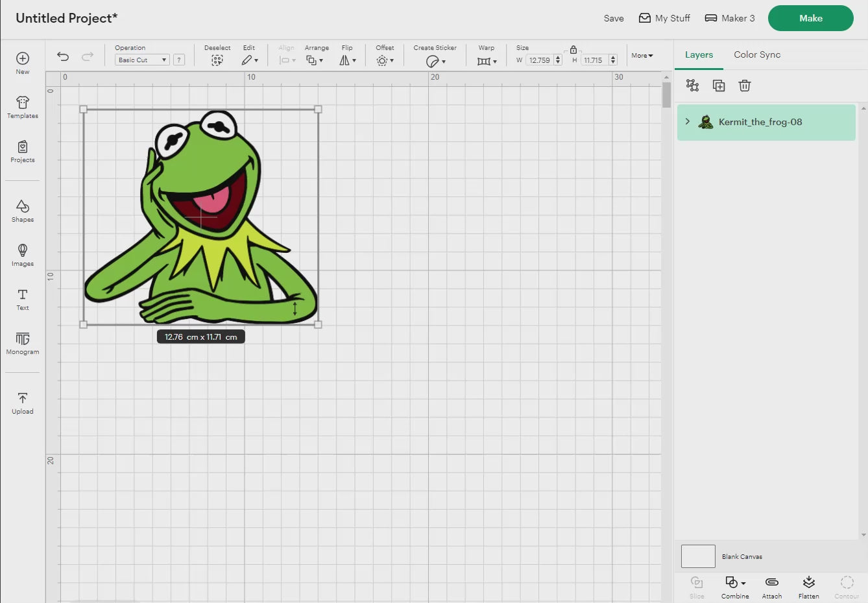868x603 pixels.
Task: Open the Warp dropdown
Action: click(x=487, y=61)
